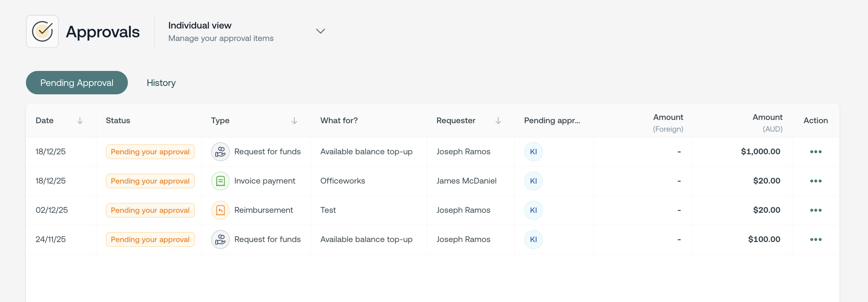Click the KI approver avatar in Officeworks row
868x302 pixels.
pyautogui.click(x=533, y=181)
